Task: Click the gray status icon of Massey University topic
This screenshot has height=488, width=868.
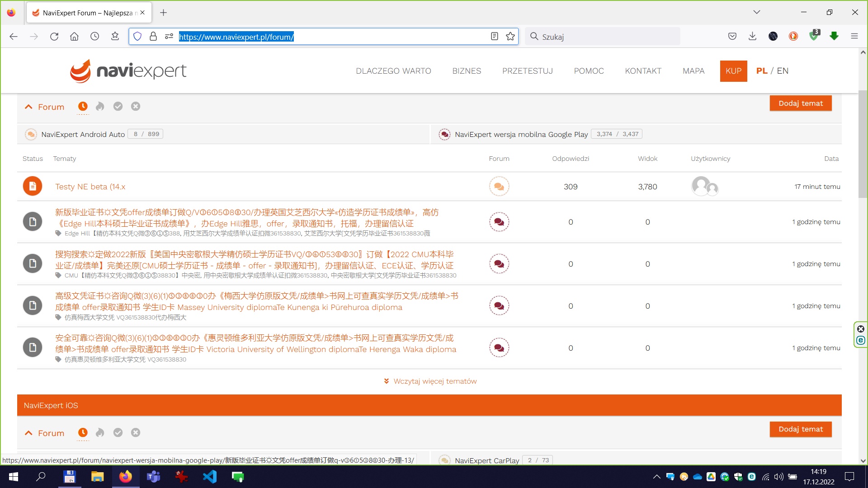Action: coord(33,306)
